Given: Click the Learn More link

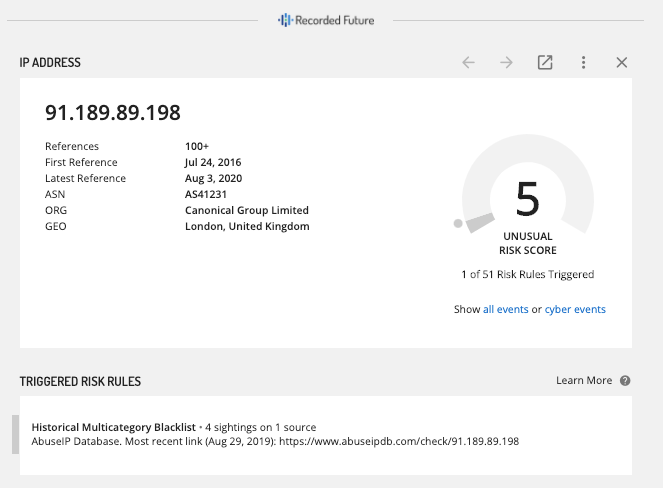Looking at the screenshot, I should pyautogui.click(x=584, y=381).
